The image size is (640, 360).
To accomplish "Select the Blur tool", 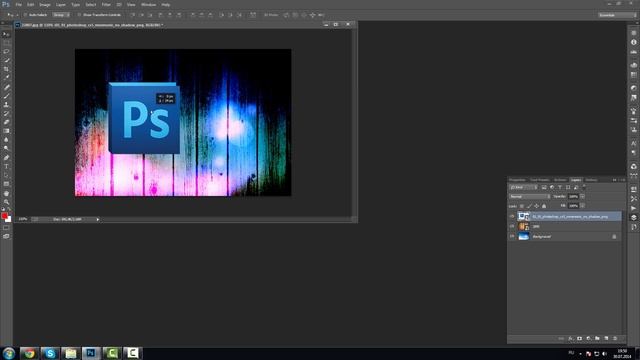I will (x=6, y=140).
